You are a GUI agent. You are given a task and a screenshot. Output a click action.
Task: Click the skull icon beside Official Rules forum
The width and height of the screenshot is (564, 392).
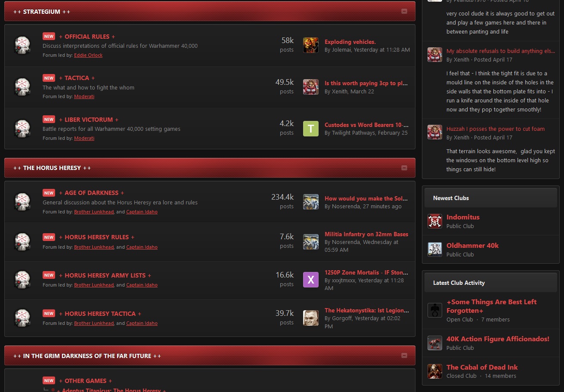(x=22, y=45)
